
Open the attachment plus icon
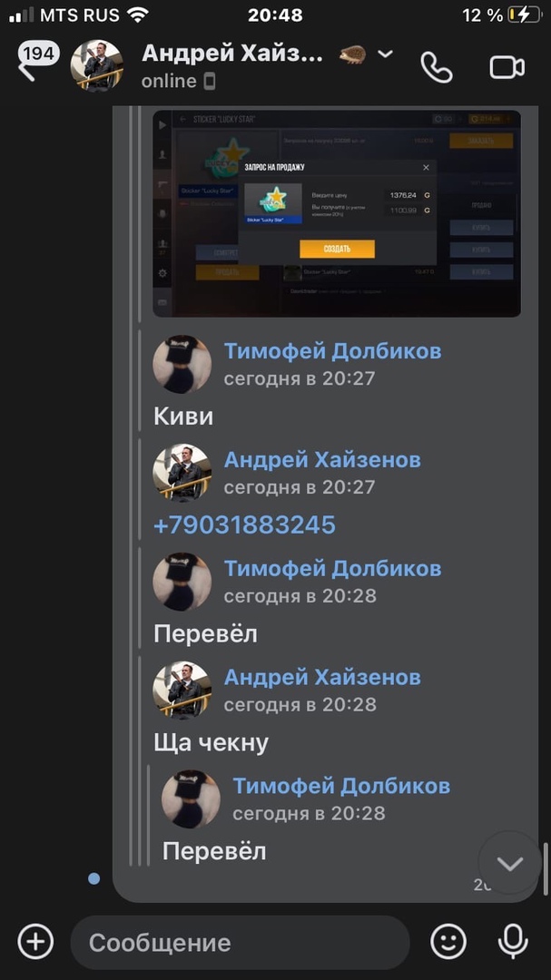tap(35, 941)
